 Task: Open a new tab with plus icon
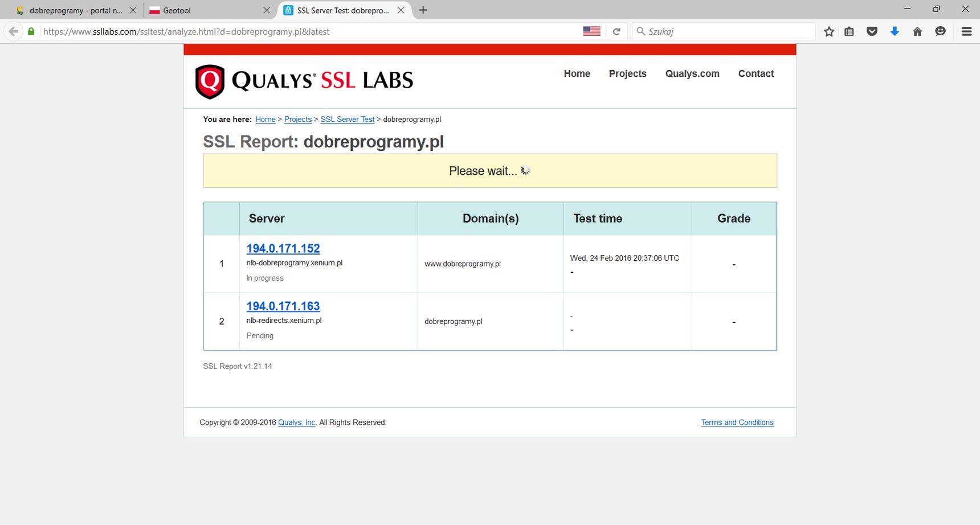point(423,10)
